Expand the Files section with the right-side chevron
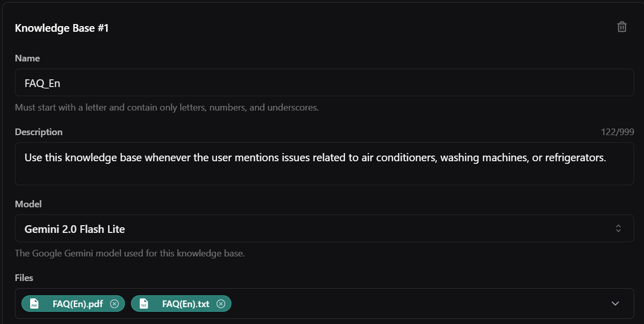644x324 pixels. tap(616, 303)
